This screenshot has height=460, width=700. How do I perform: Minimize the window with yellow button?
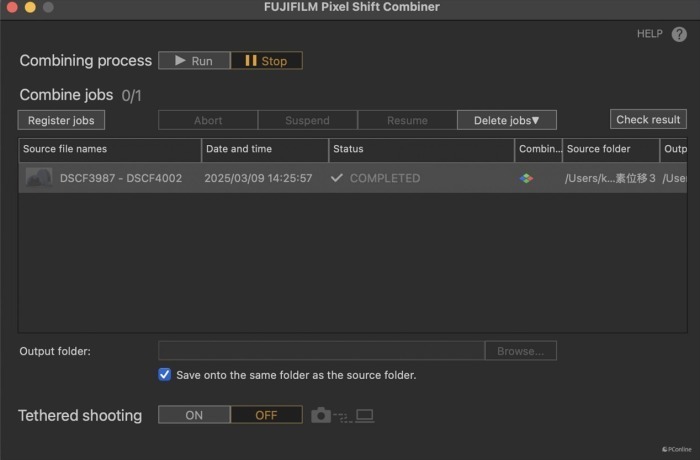[30, 7]
